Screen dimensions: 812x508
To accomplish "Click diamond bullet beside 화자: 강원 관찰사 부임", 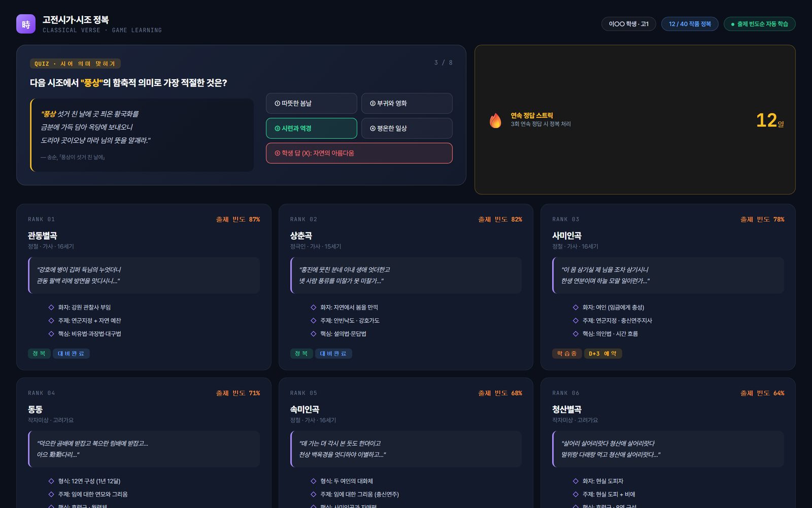I will click(51, 307).
